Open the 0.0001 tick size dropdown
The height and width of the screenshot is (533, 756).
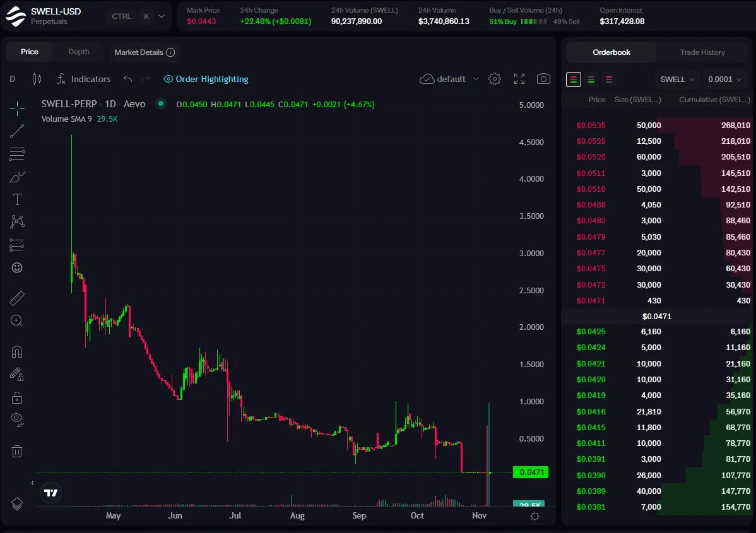click(724, 79)
